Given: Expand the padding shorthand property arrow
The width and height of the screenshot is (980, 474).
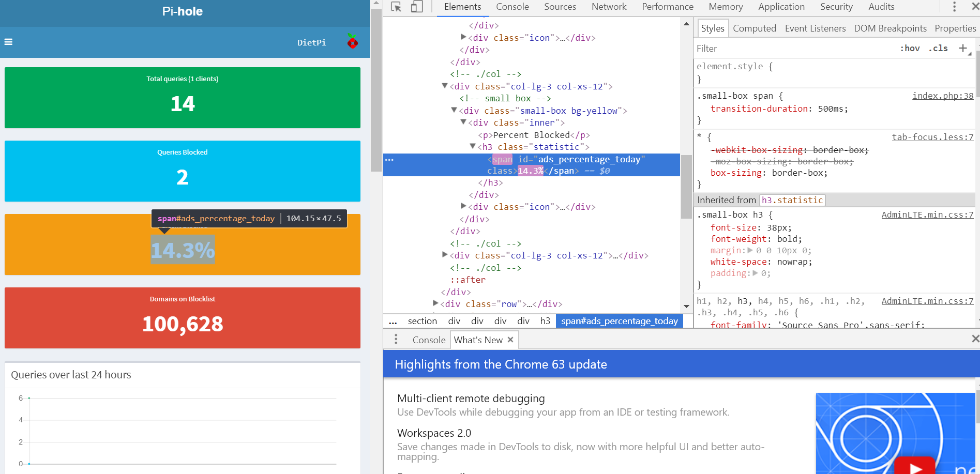Looking at the screenshot, I should pos(756,273).
